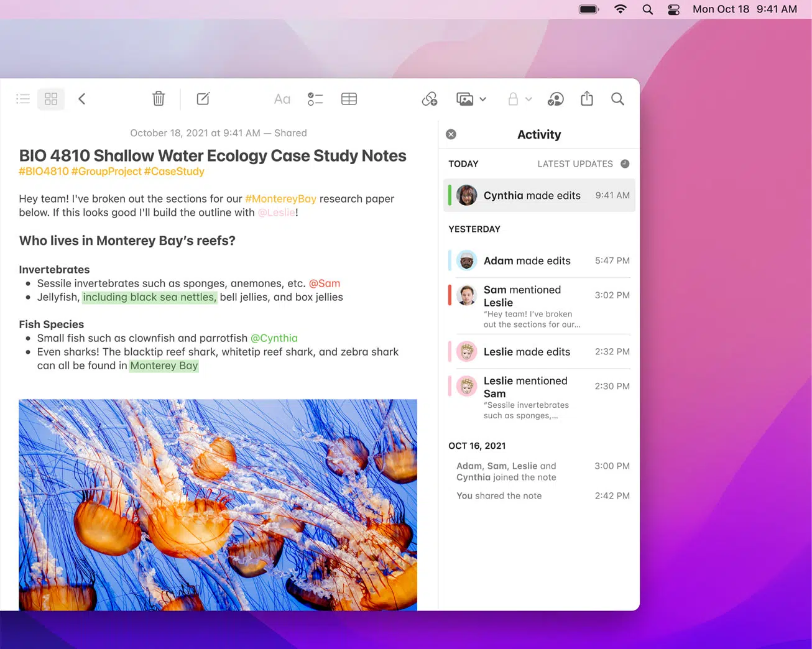This screenshot has height=649, width=812.
Task: Toggle the Latest Updates filter
Action: [x=625, y=164]
